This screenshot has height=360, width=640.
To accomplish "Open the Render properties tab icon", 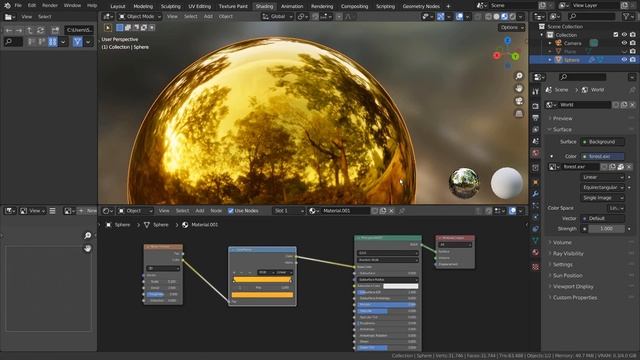I will 536,106.
